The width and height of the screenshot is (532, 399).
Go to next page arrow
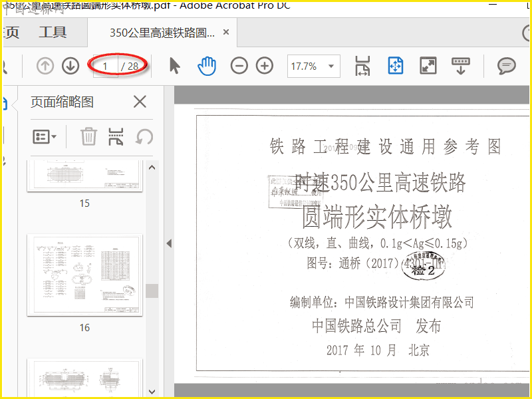[70, 66]
